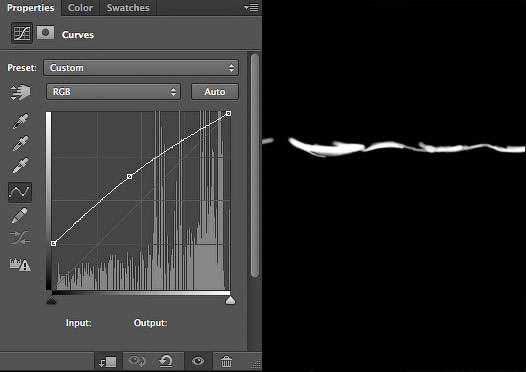526x372 pixels.
Task: Click the Auto button
Action: pos(215,92)
